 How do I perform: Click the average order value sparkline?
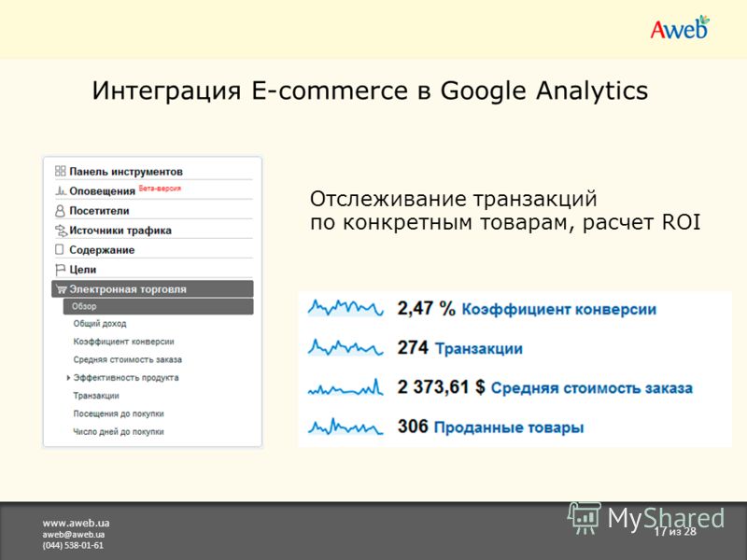(x=345, y=387)
